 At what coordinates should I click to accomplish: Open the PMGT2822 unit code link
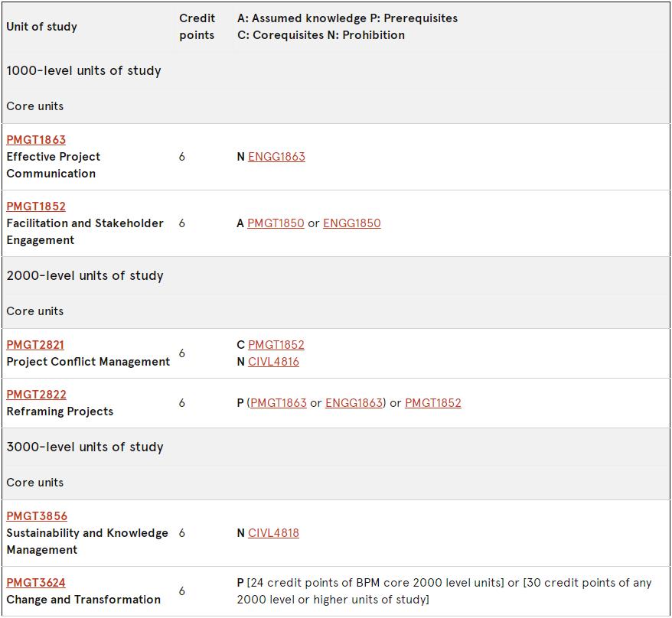36,395
